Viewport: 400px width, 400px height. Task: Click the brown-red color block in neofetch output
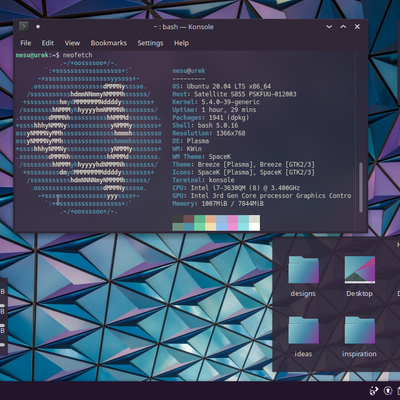tap(189, 219)
